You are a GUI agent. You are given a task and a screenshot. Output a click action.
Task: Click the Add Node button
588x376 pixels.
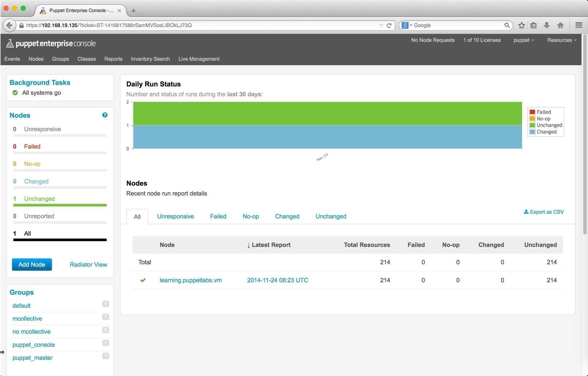(31, 264)
